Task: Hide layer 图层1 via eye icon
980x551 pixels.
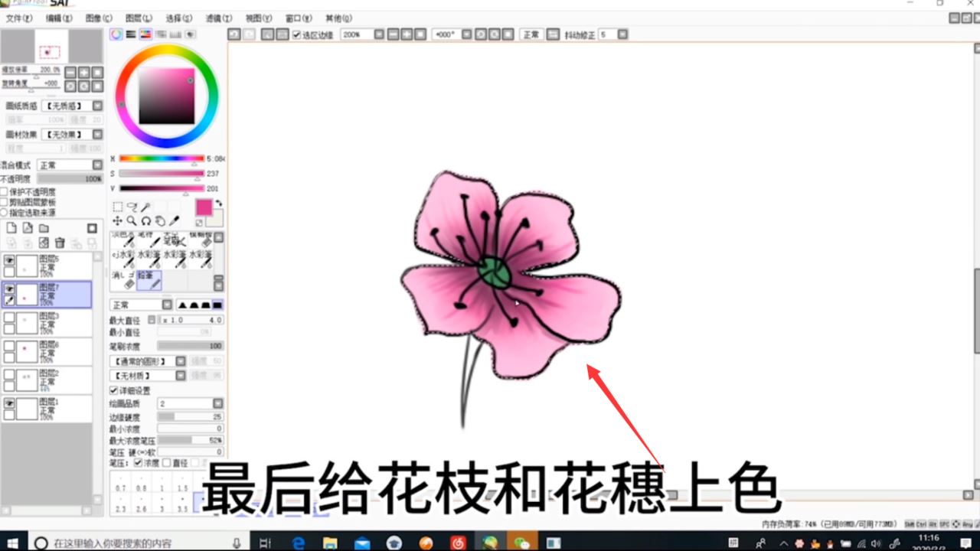Action: [x=9, y=403]
